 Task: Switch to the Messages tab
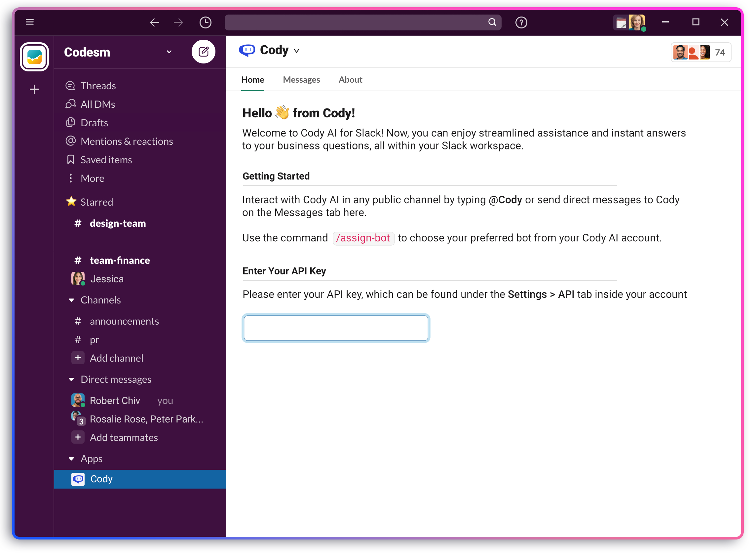[302, 80]
